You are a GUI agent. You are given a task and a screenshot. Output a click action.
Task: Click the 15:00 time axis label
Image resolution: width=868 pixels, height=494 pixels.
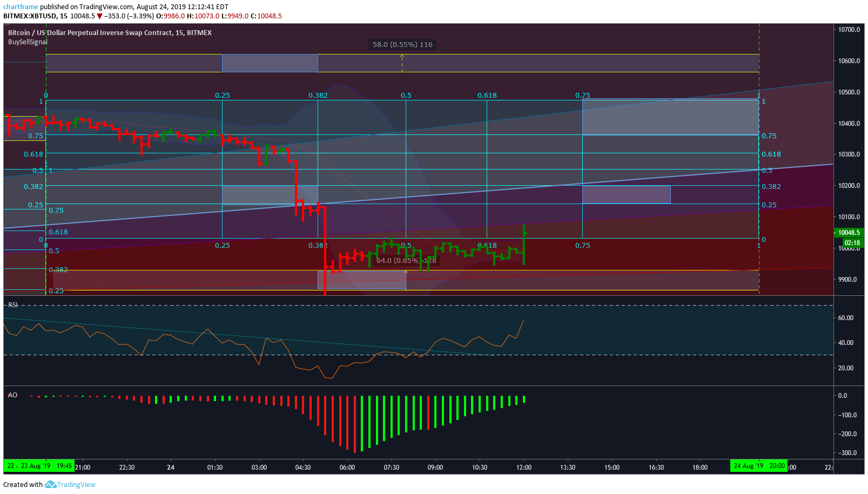tap(612, 468)
